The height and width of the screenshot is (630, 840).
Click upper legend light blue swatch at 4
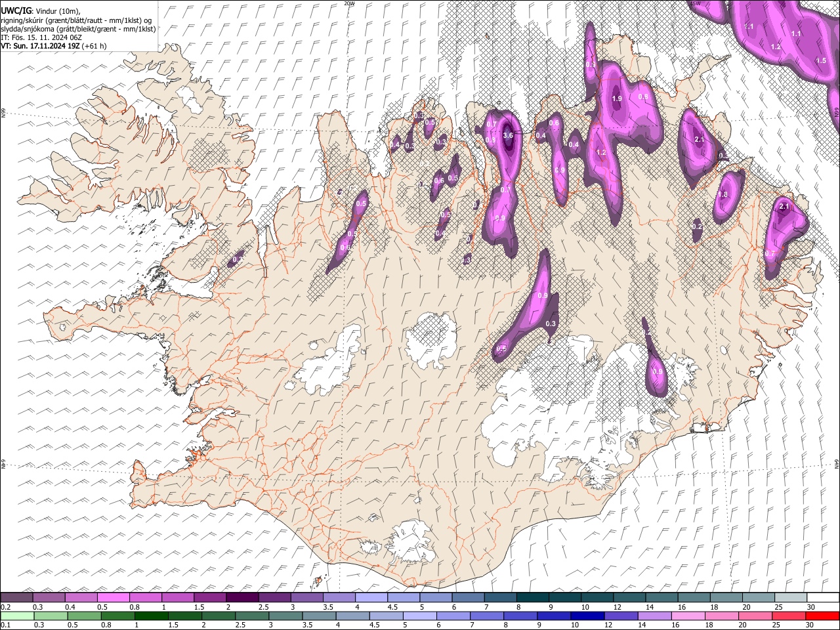pos(371,597)
